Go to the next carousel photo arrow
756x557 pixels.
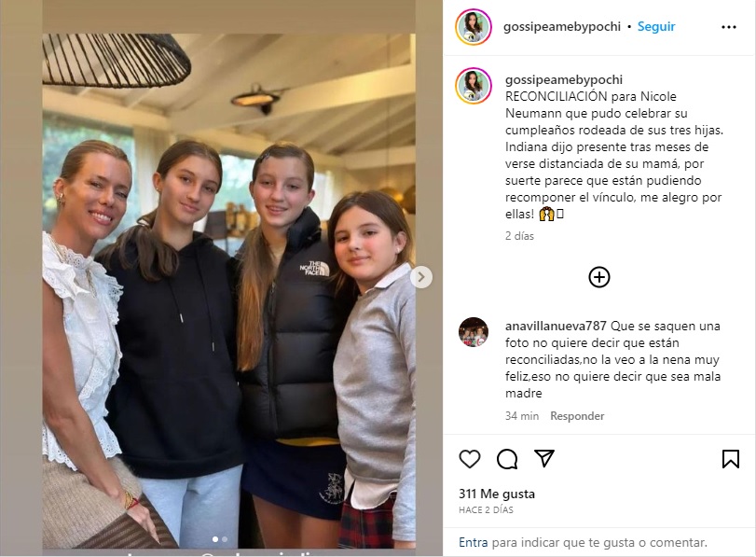[x=421, y=277]
